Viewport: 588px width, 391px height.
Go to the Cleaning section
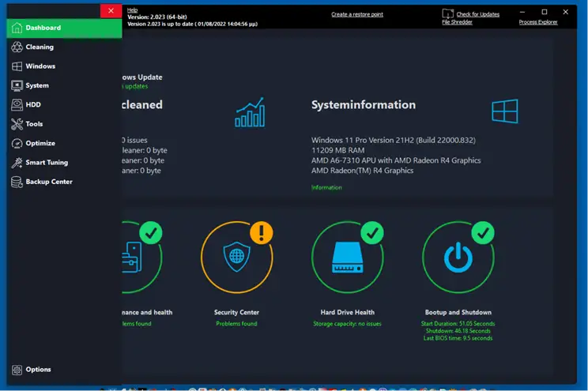pyautogui.click(x=65, y=47)
